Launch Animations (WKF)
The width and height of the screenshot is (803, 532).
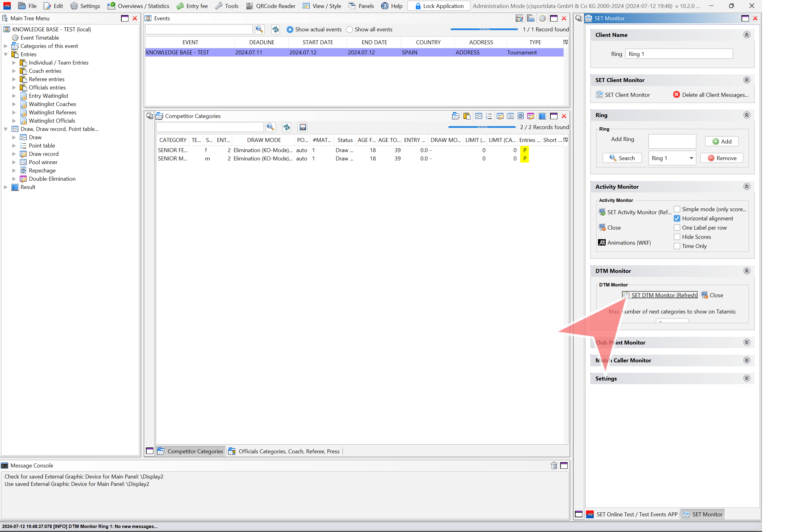tap(624, 242)
